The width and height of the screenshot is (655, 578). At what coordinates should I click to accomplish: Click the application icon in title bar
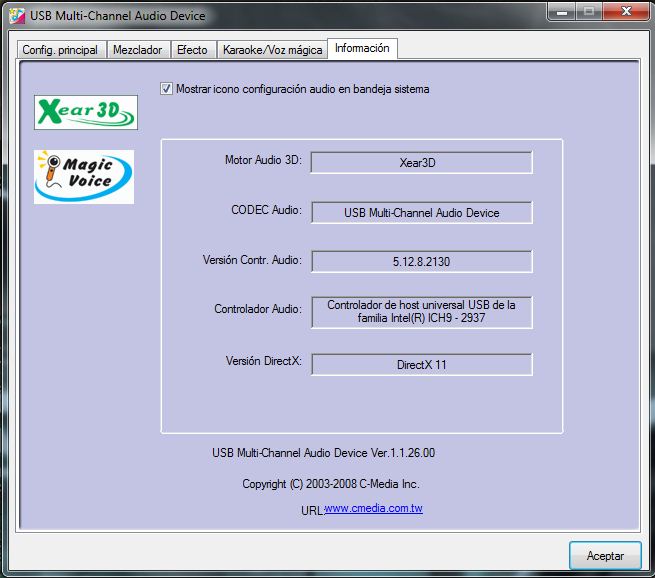coord(14,14)
